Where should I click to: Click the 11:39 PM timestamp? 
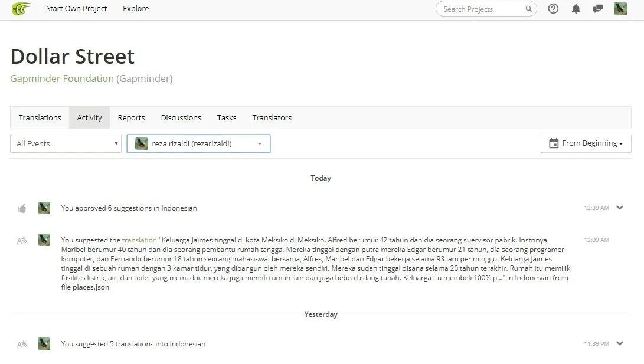(x=596, y=344)
